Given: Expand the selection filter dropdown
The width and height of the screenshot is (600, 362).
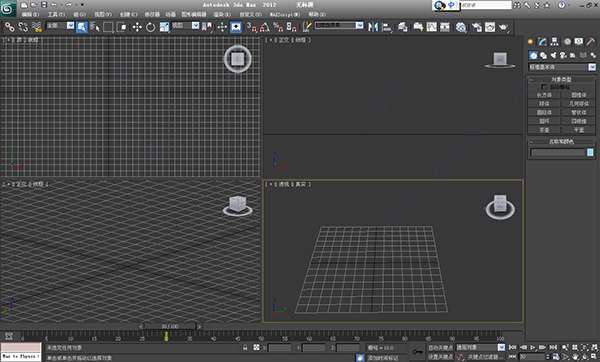Looking at the screenshot, I should [60, 26].
